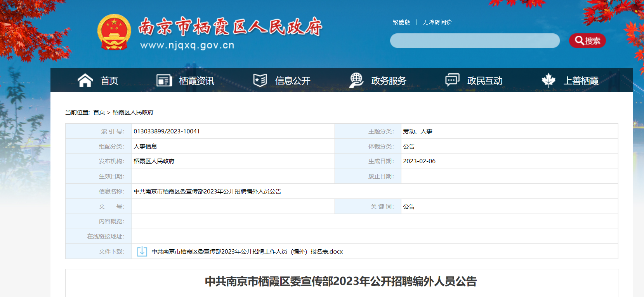
Task: Click the 栖霞资讯 news icon
Action: [164, 80]
